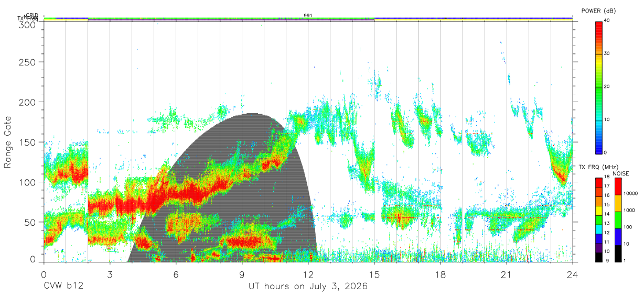Click the x-axis tick label 3

tap(110, 274)
